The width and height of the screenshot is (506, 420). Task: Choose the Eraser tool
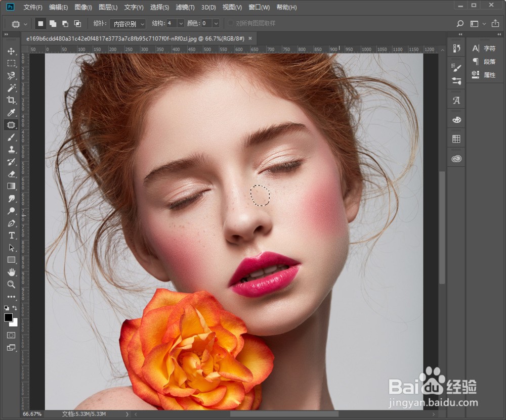pyautogui.click(x=11, y=174)
